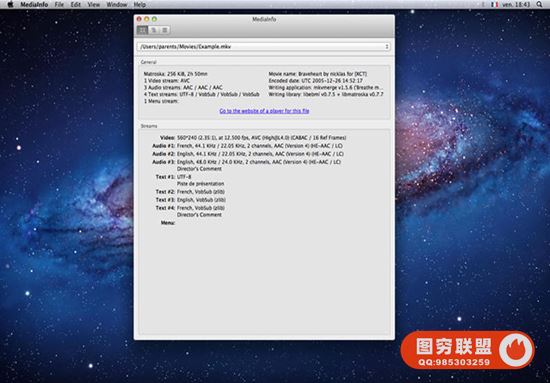Open the Apple menu
The height and width of the screenshot is (383, 550).
tap(11, 5)
